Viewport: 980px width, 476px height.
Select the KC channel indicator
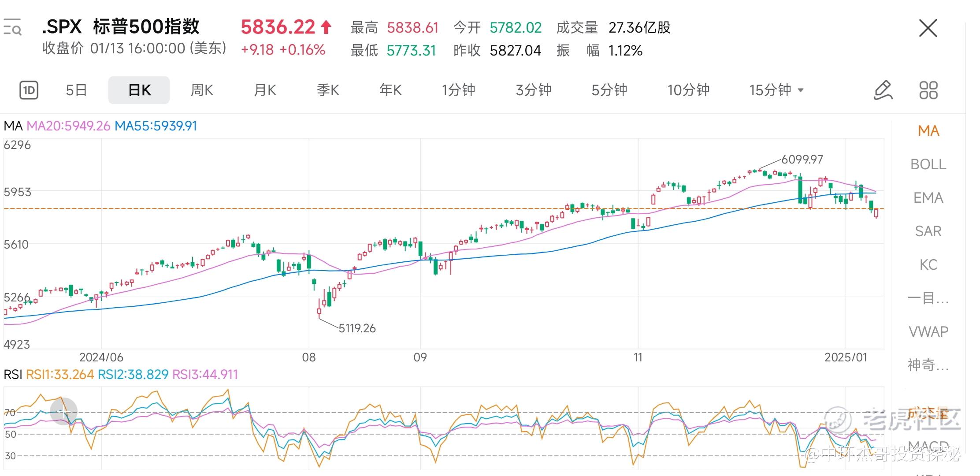(x=928, y=265)
